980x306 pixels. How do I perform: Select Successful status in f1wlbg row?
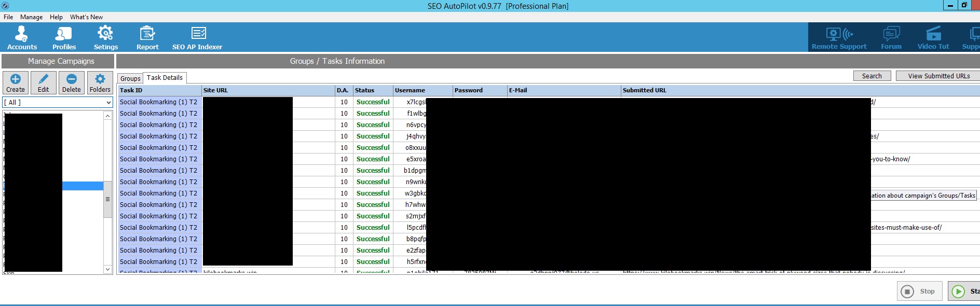(x=373, y=114)
